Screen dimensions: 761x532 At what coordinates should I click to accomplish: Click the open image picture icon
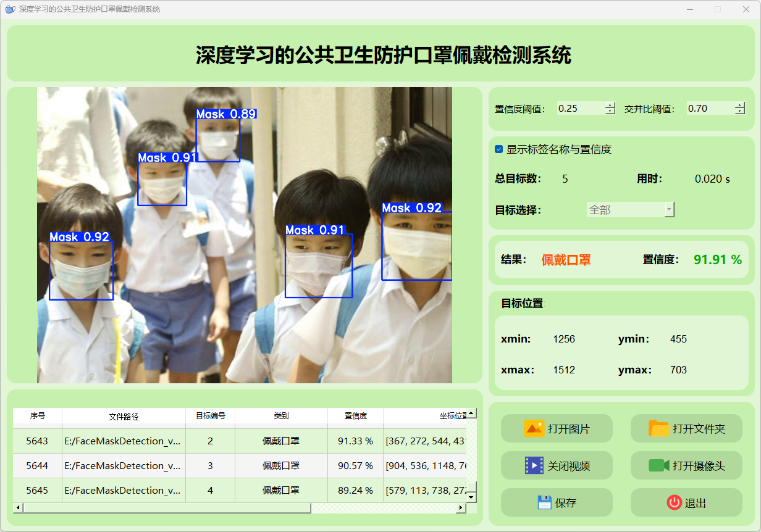(534, 428)
